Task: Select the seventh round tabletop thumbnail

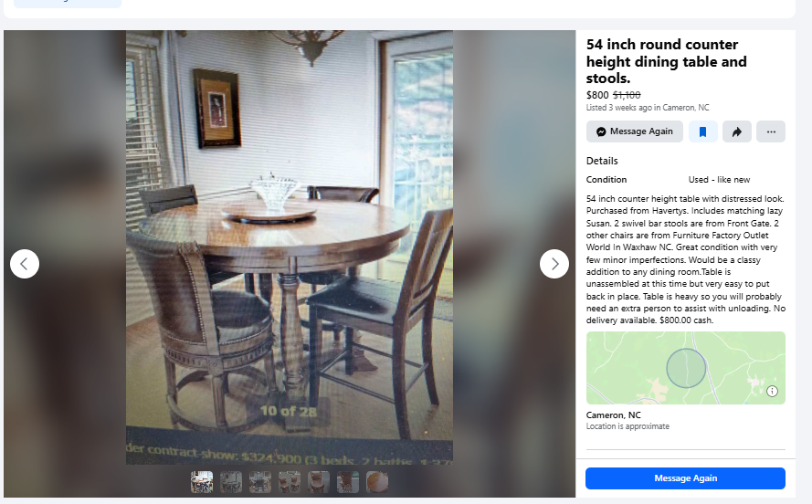Action: click(x=377, y=482)
